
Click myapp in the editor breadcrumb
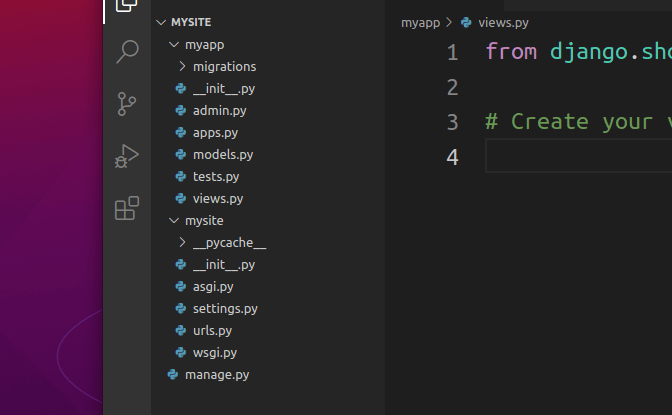(420, 23)
